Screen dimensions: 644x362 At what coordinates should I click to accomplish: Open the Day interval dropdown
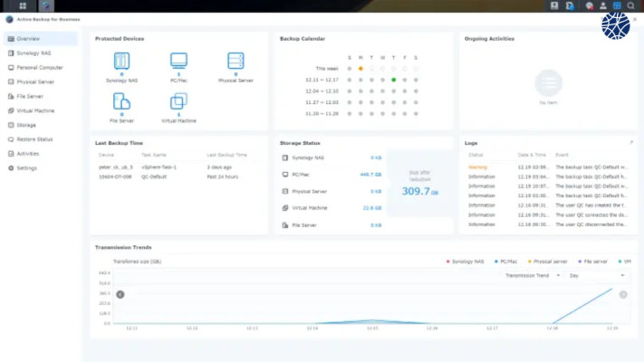[597, 275]
